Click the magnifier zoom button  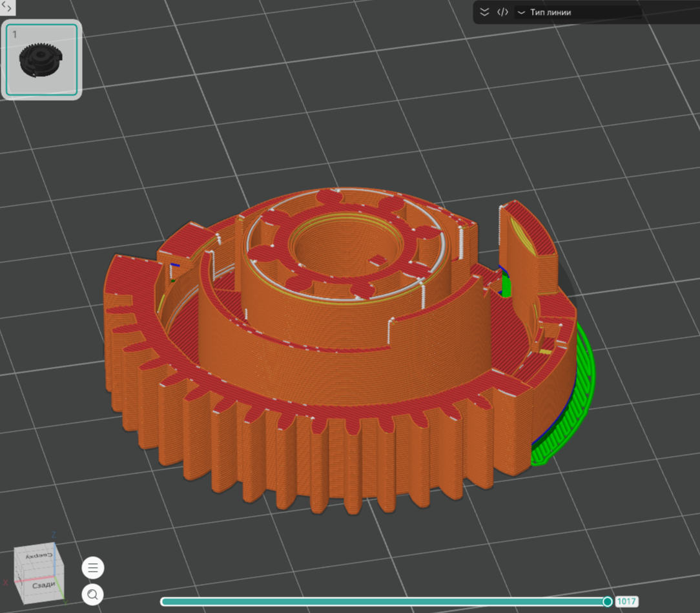coord(93,594)
